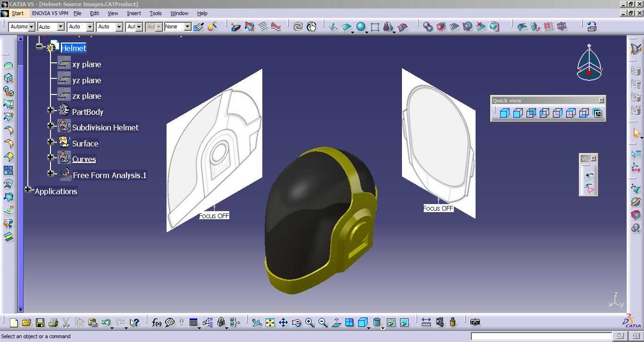Click the wireframe cube icon
This screenshot has height=342, width=644.
click(562, 27)
